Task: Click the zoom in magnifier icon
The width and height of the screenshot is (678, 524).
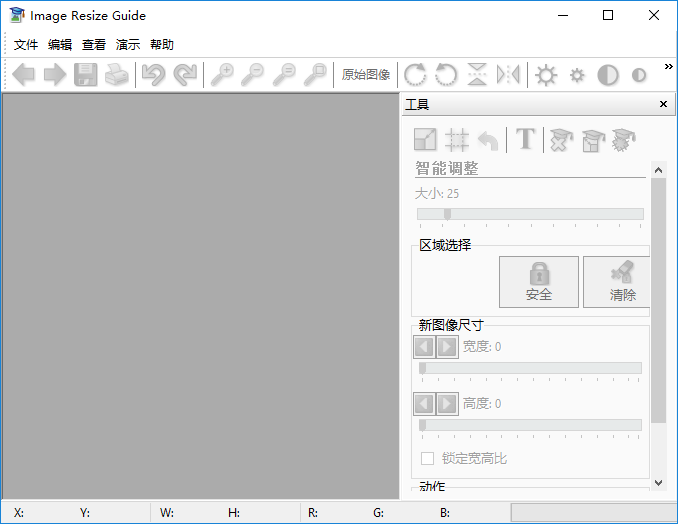Action: [222, 75]
